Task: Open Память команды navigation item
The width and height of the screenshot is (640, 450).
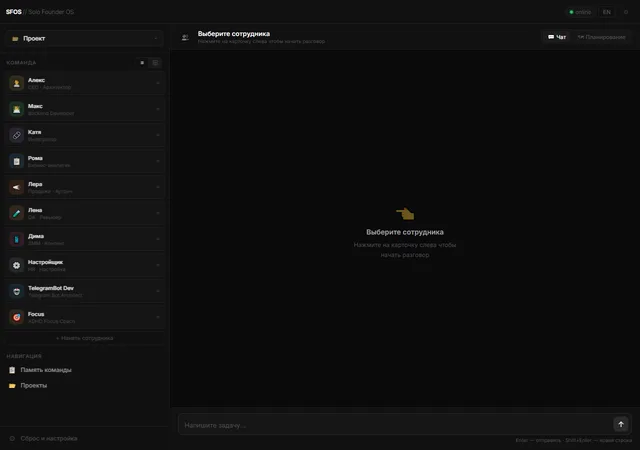Action: 84,370
